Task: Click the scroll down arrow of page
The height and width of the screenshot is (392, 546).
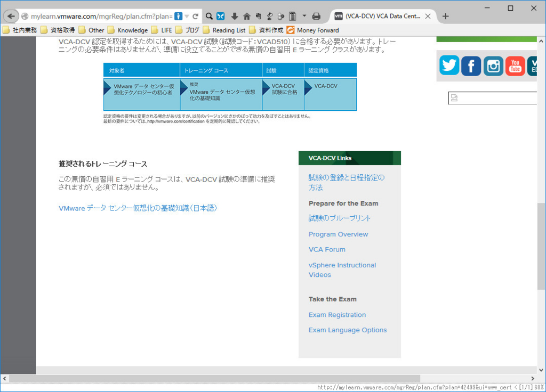Action: (541, 370)
